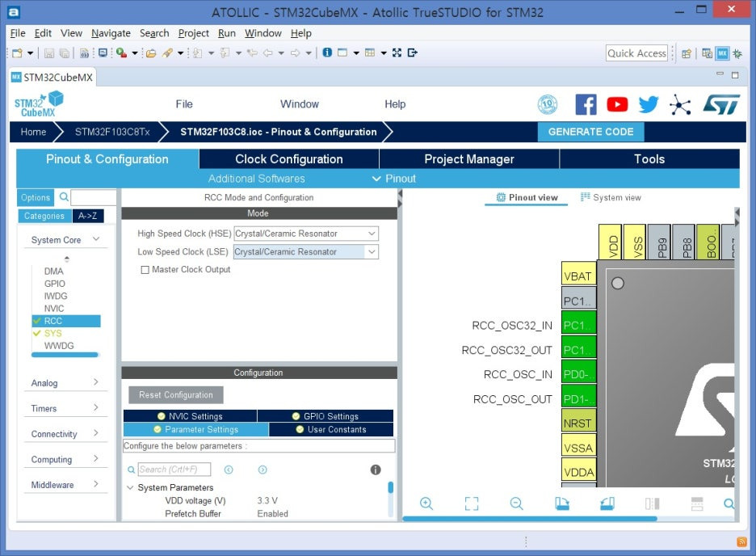Click the pinout horizontal scrollbar

(x=529, y=519)
